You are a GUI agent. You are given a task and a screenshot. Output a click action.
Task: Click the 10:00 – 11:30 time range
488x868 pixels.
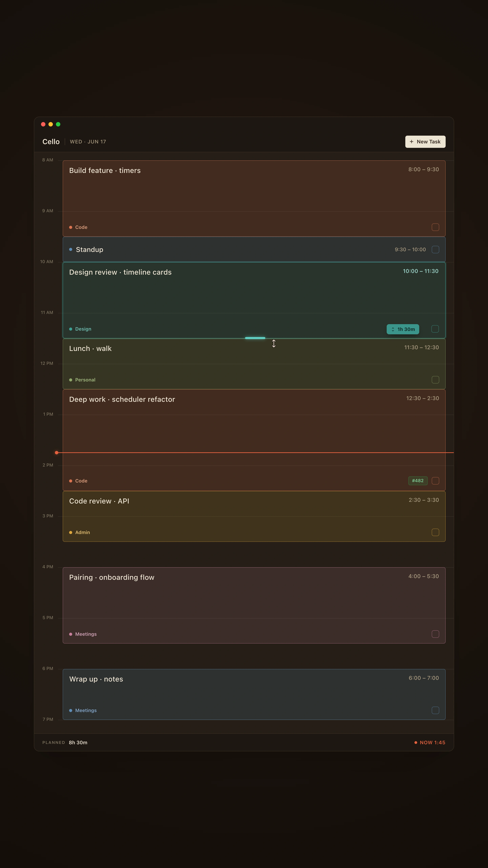[x=421, y=271]
